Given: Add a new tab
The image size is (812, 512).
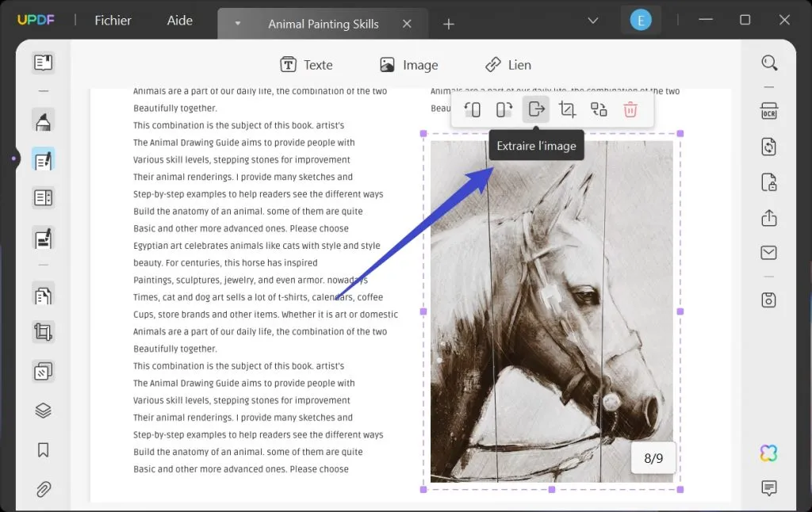Looking at the screenshot, I should tap(449, 24).
